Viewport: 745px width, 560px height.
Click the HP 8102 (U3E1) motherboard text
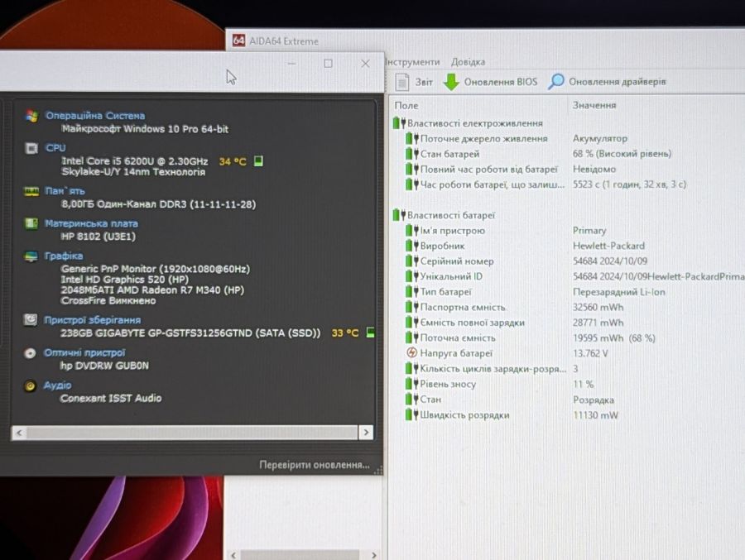pyautogui.click(x=99, y=236)
